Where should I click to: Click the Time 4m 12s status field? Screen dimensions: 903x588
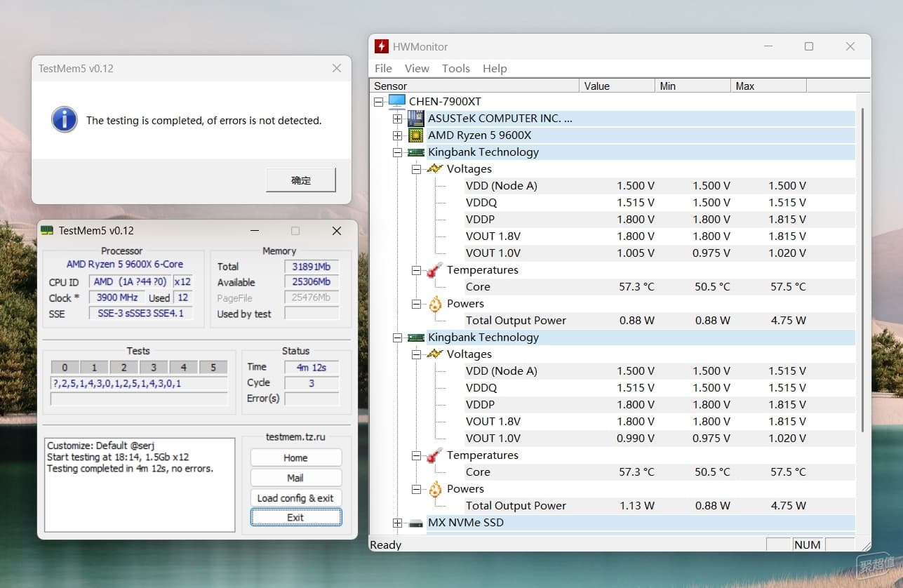point(312,367)
